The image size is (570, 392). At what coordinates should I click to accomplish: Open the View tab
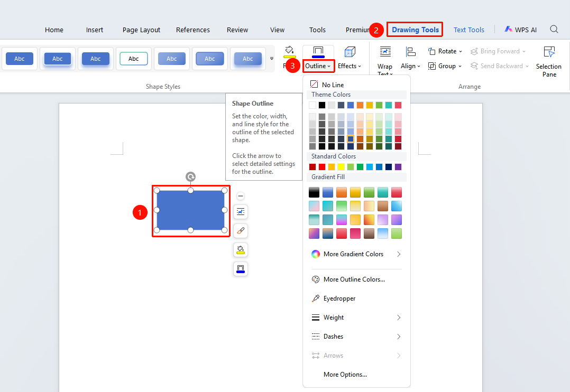click(x=278, y=30)
